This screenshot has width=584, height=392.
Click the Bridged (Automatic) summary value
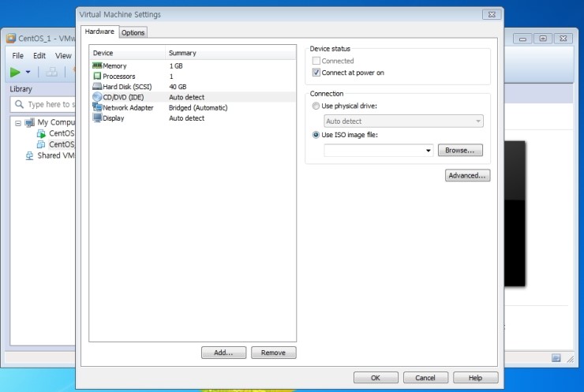point(198,107)
